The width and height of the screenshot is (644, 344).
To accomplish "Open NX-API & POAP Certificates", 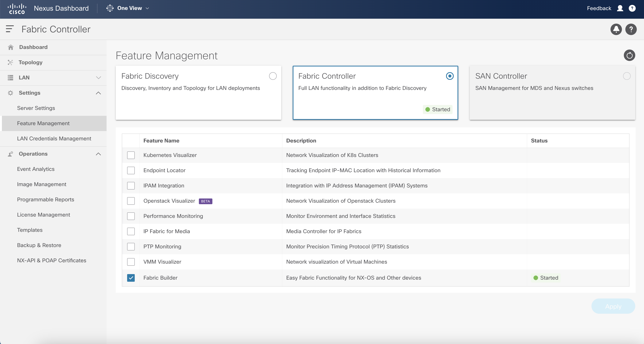I will (52, 260).
